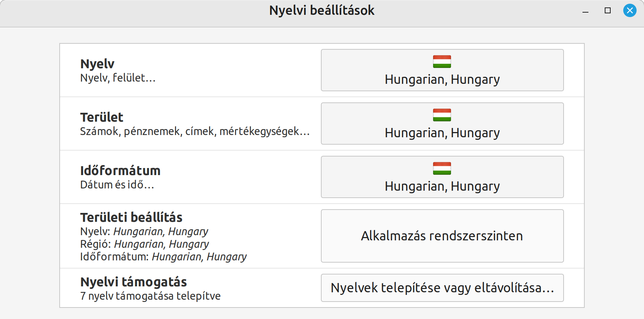The image size is (644, 319).
Task: Open Területi beállítás section
Action: click(132, 218)
